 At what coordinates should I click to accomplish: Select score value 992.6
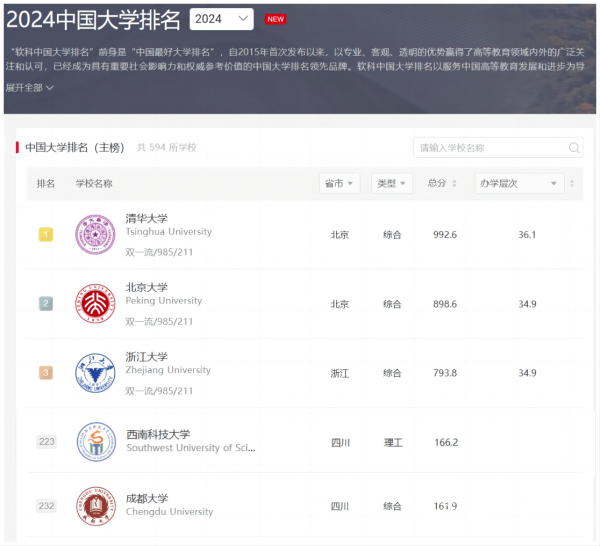(445, 235)
